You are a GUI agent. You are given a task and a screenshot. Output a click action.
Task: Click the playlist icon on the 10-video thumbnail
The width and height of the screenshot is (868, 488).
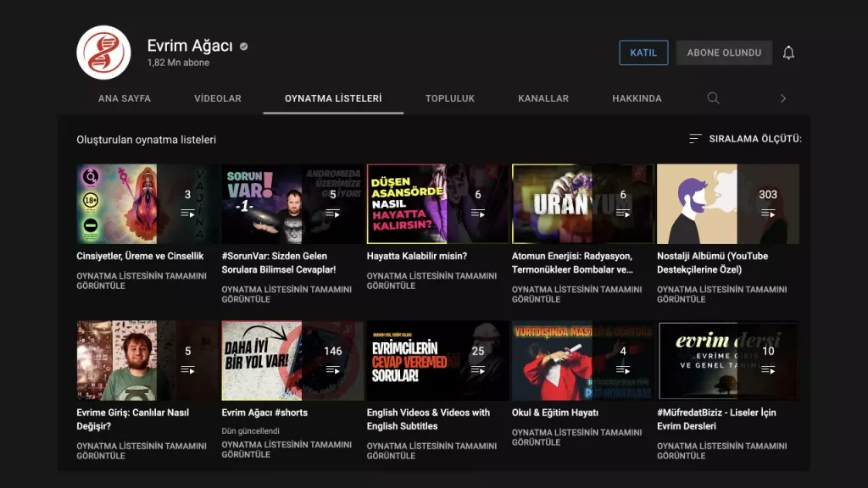coord(768,369)
